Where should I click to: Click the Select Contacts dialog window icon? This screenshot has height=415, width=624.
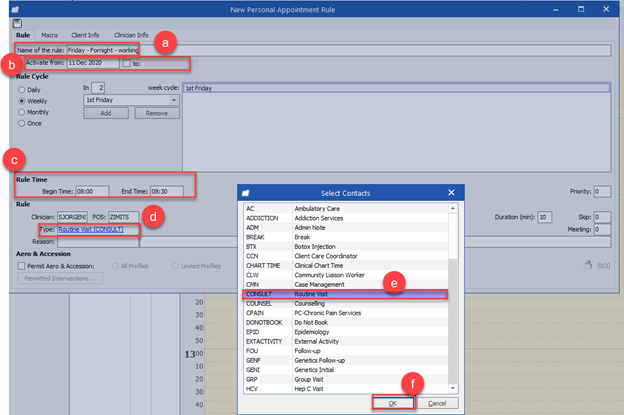point(246,193)
